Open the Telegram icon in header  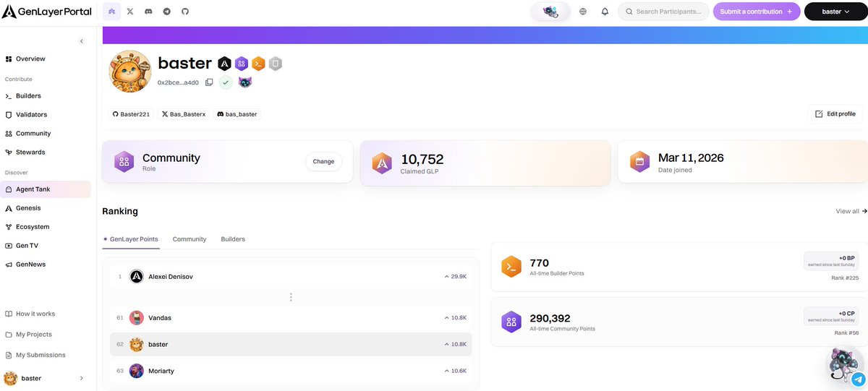pyautogui.click(x=167, y=12)
